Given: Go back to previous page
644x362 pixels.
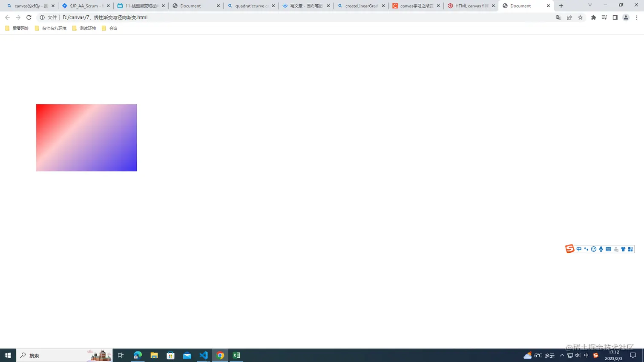Looking at the screenshot, I should pos(7,17).
